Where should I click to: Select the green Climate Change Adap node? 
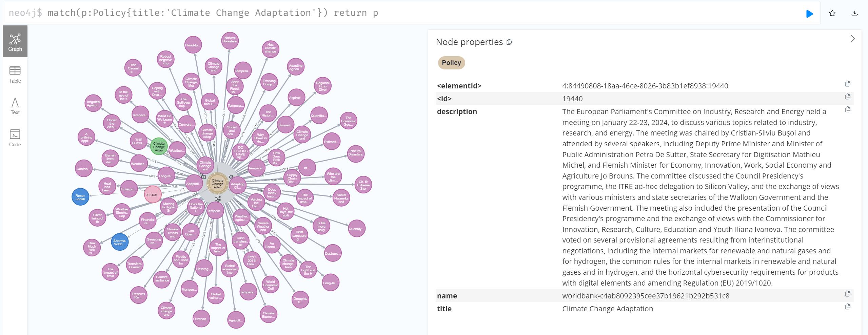pyautogui.click(x=159, y=146)
